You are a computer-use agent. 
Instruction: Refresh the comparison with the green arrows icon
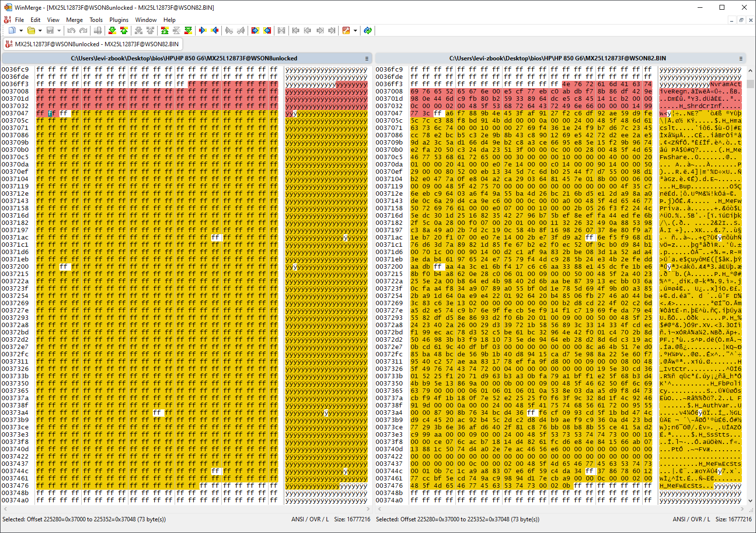point(368,31)
